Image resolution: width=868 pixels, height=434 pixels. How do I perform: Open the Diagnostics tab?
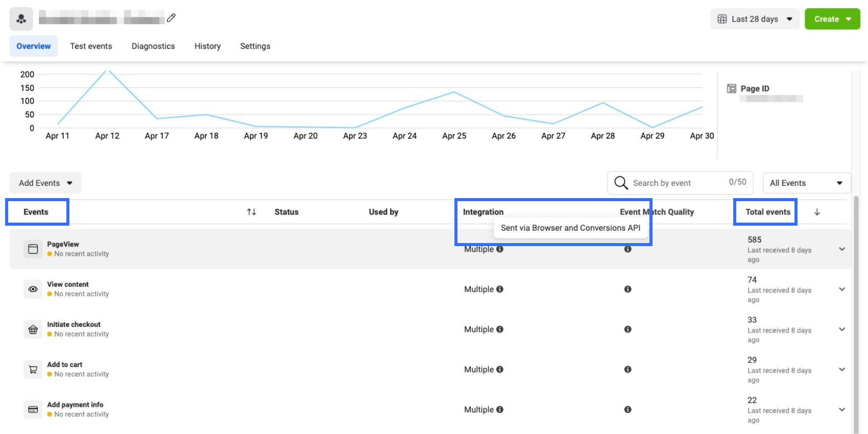(153, 46)
